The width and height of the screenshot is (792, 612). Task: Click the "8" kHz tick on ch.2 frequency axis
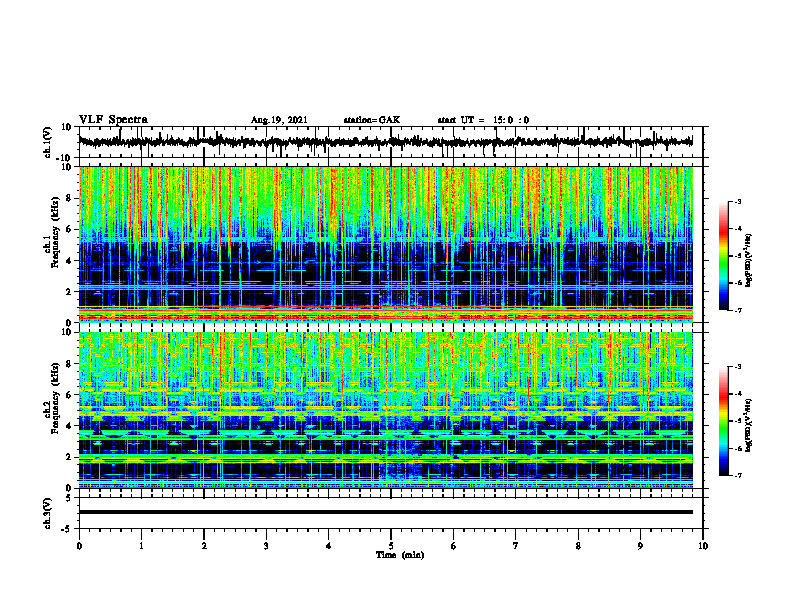click(70, 364)
